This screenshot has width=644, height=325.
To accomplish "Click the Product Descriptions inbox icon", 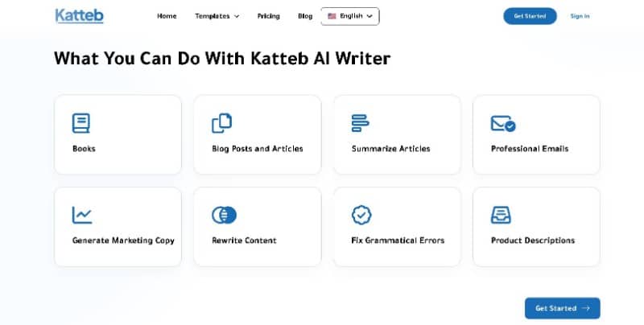I will point(501,215).
